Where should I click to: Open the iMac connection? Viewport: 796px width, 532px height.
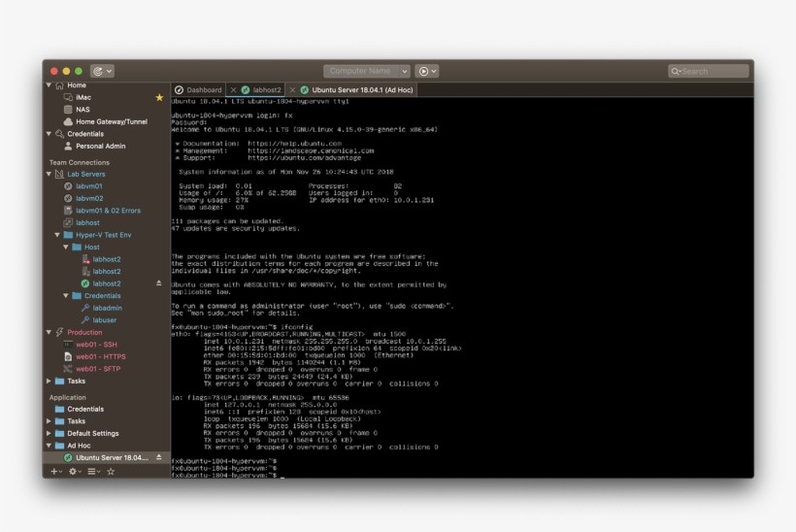(x=83, y=97)
